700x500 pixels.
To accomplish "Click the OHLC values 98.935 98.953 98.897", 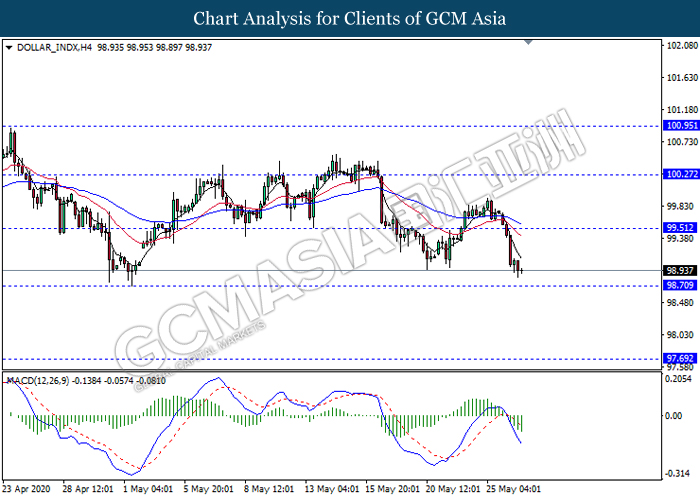I will (x=140, y=47).
